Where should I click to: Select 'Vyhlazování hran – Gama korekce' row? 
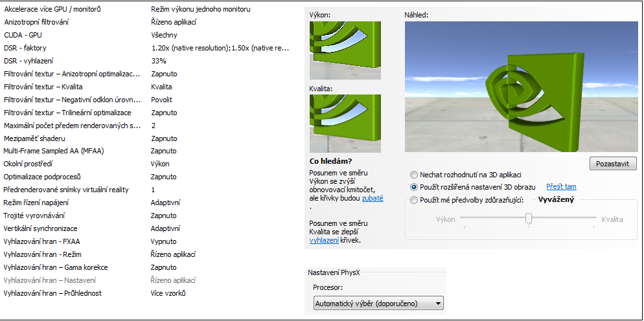(x=148, y=267)
